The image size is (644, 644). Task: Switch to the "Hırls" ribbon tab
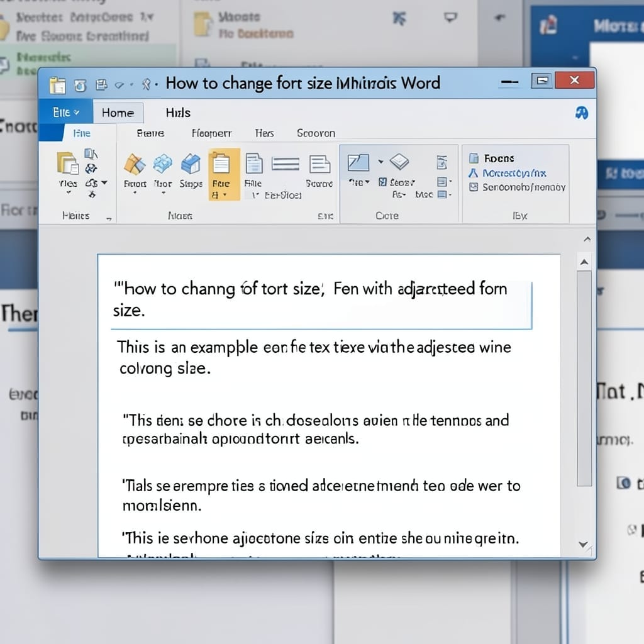[178, 113]
